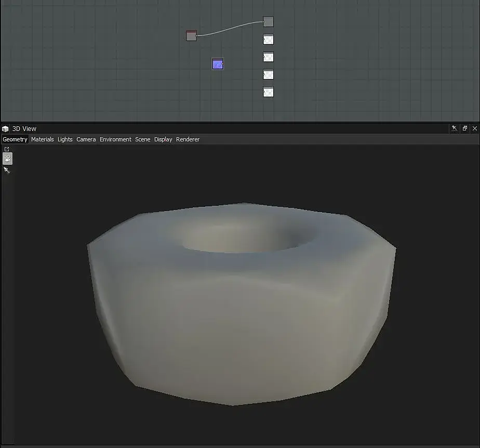This screenshot has height=448, width=480.
Task: Close the 3D View panel
Action: click(x=475, y=128)
